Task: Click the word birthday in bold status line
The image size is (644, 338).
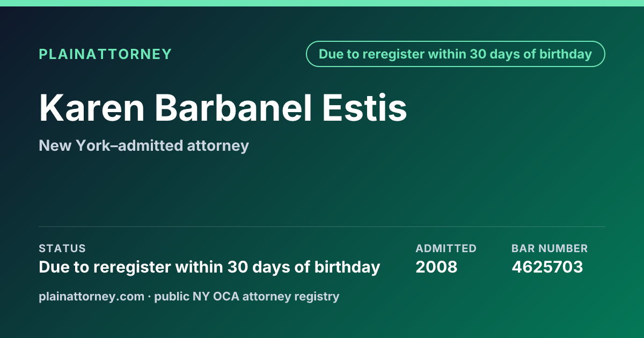Action: [x=352, y=267]
